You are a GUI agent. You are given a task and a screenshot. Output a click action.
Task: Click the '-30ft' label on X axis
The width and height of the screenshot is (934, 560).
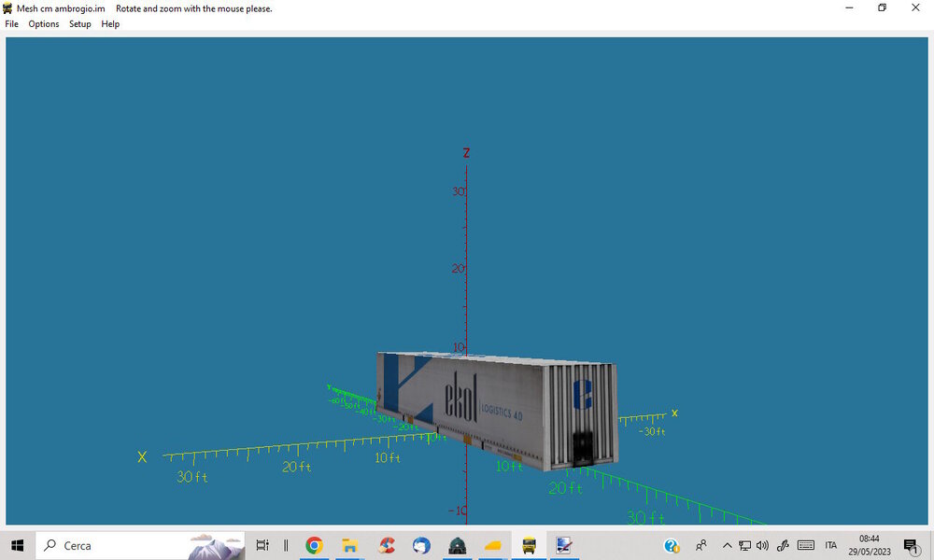[652, 431]
